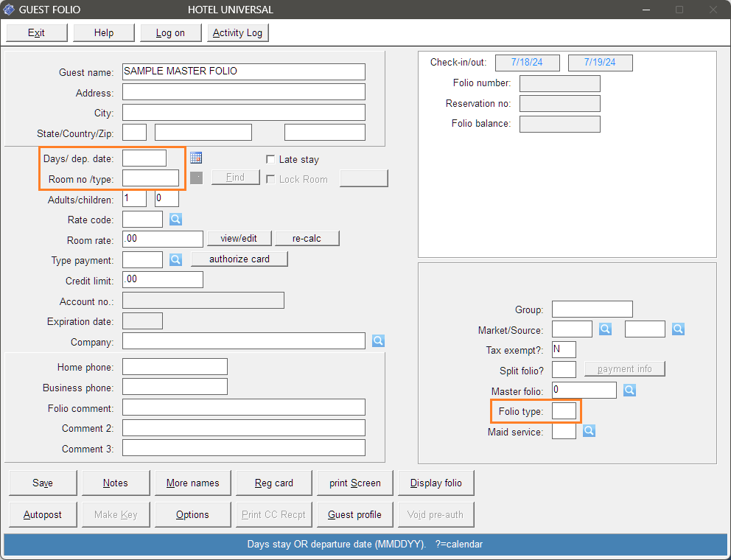Click the Group input field

[x=592, y=309]
